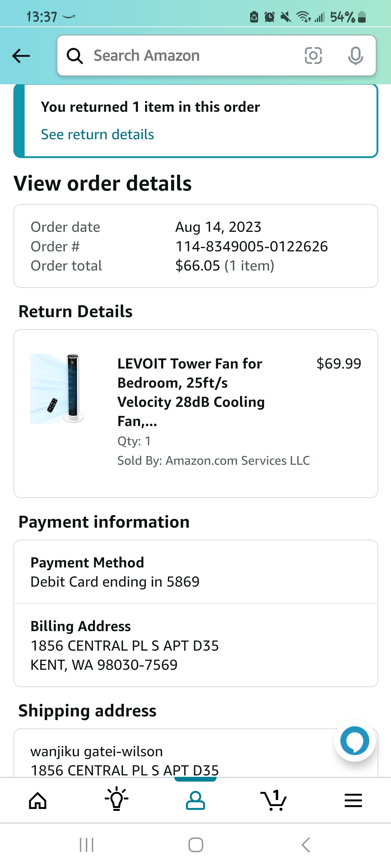
Task: Open camera lens search icon
Action: [x=313, y=56]
